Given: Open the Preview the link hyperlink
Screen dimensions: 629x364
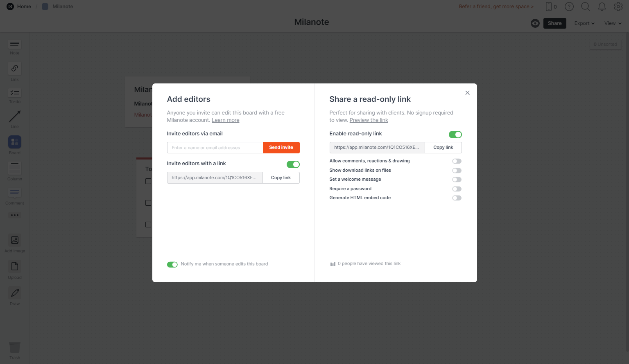Looking at the screenshot, I should pos(369,120).
